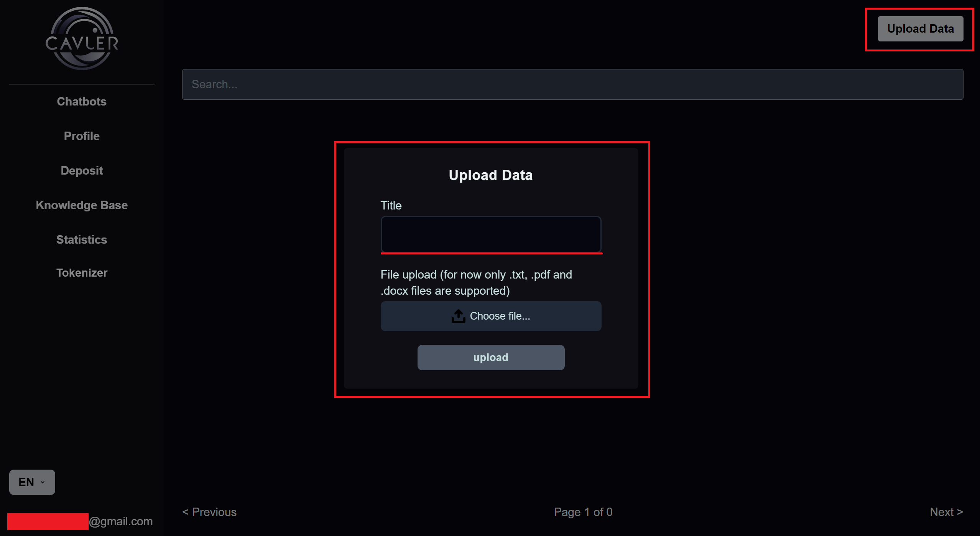
Task: Click the Profile navigation icon
Action: coord(82,136)
